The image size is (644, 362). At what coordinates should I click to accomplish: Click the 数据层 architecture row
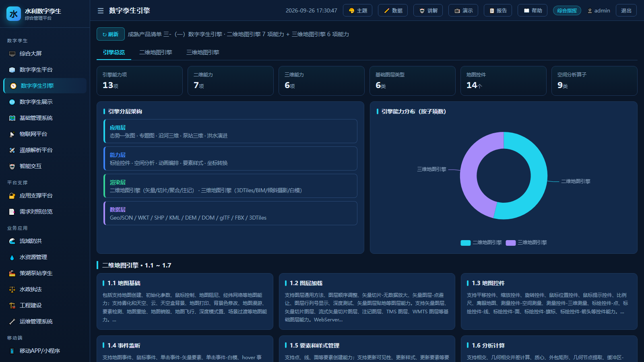tap(230, 213)
